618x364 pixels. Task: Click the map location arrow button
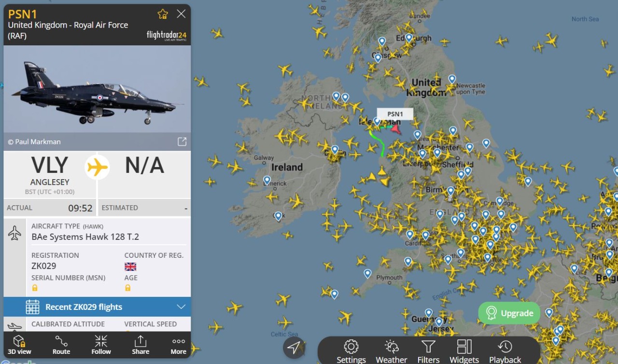294,347
